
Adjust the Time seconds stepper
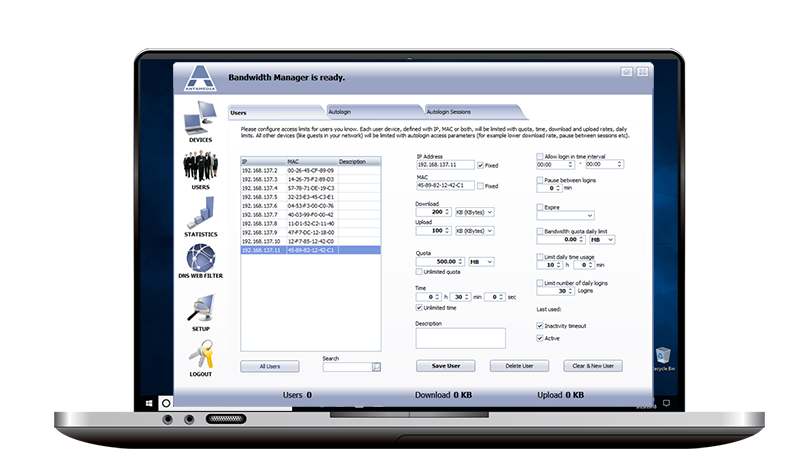(502, 297)
